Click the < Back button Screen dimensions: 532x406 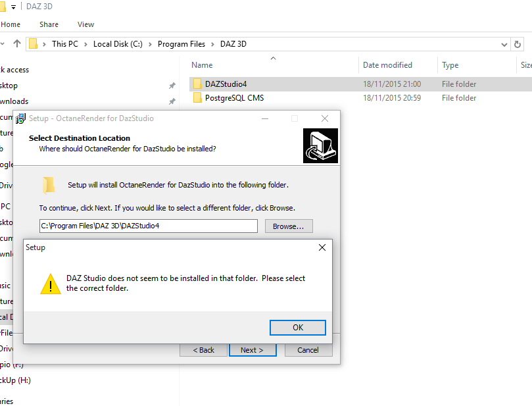point(203,350)
